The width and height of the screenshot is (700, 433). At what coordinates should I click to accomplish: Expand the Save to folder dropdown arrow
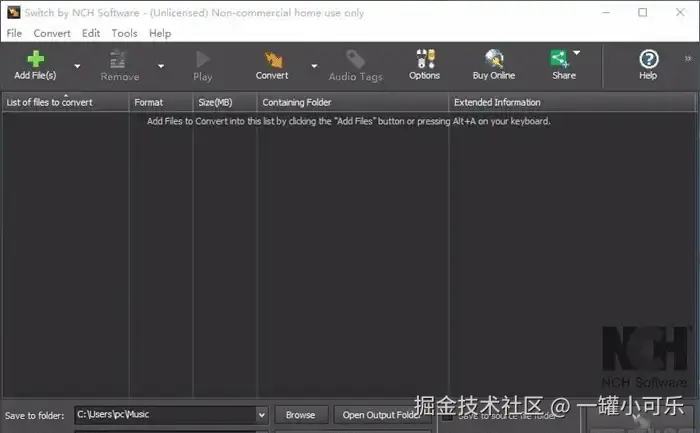point(262,415)
